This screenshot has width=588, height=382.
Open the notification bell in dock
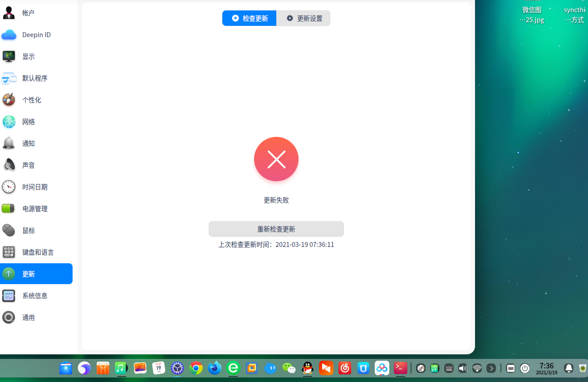[x=568, y=368]
